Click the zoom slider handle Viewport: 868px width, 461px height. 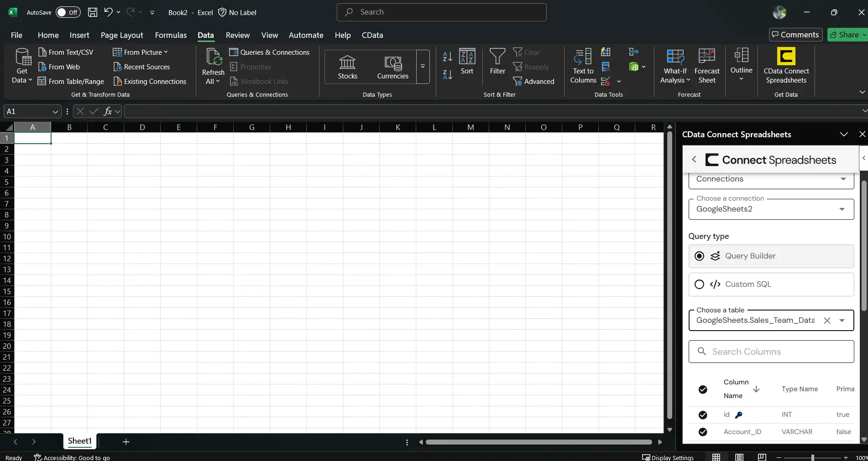812,457
